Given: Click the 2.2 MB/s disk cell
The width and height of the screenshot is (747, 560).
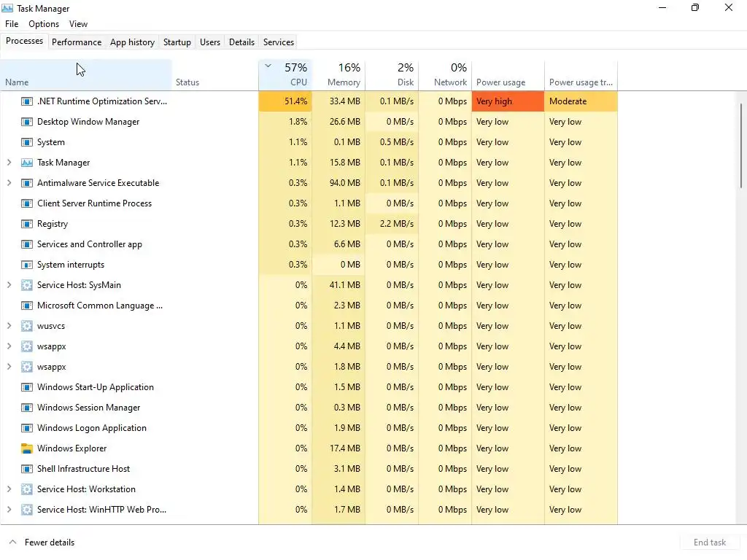Looking at the screenshot, I should pos(392,224).
